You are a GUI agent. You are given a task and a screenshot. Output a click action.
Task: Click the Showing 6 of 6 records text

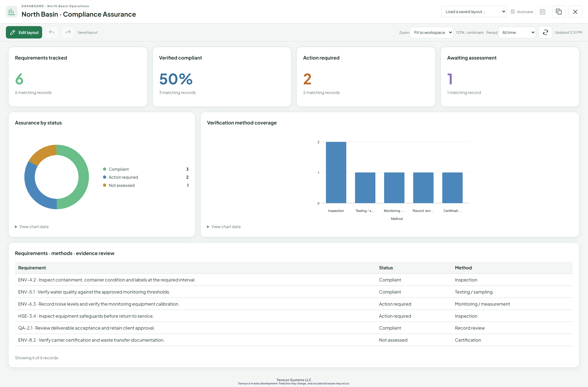[37, 358]
